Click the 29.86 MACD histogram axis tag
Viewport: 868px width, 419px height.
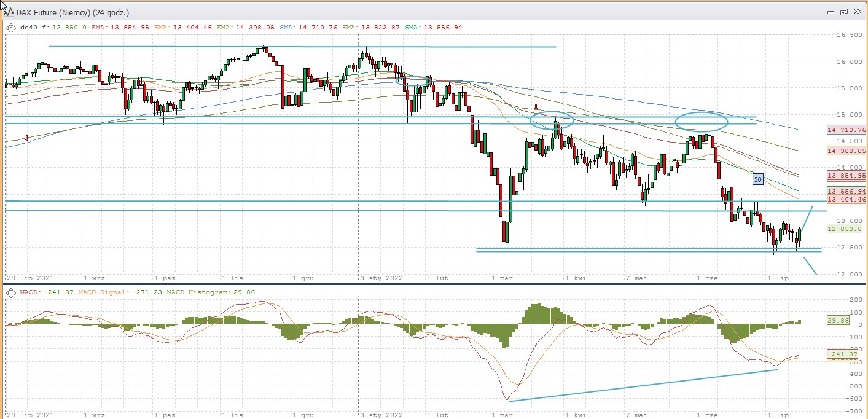(839, 321)
